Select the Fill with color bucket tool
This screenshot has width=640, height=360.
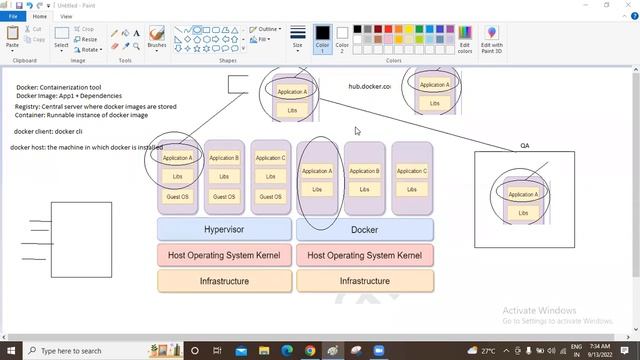[x=125, y=33]
